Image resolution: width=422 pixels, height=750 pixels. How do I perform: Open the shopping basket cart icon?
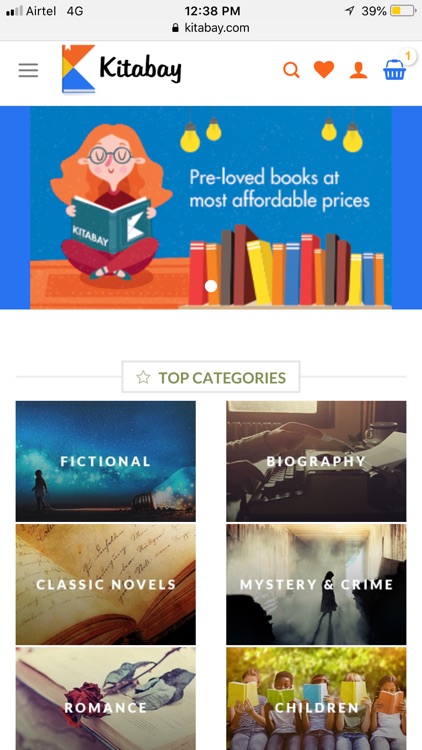click(x=394, y=70)
